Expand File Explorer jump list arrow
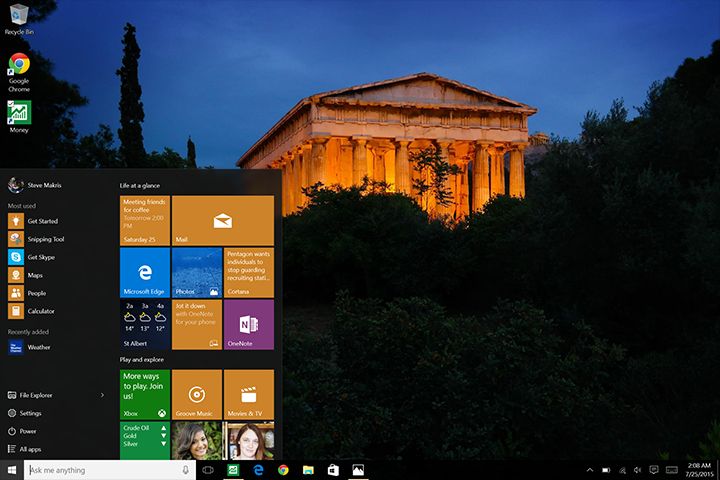This screenshot has width=720, height=480. 102,395
